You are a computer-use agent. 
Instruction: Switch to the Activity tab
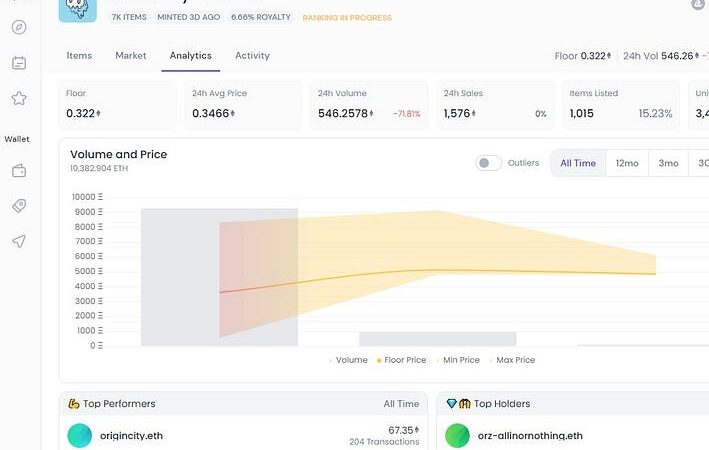[x=252, y=56]
